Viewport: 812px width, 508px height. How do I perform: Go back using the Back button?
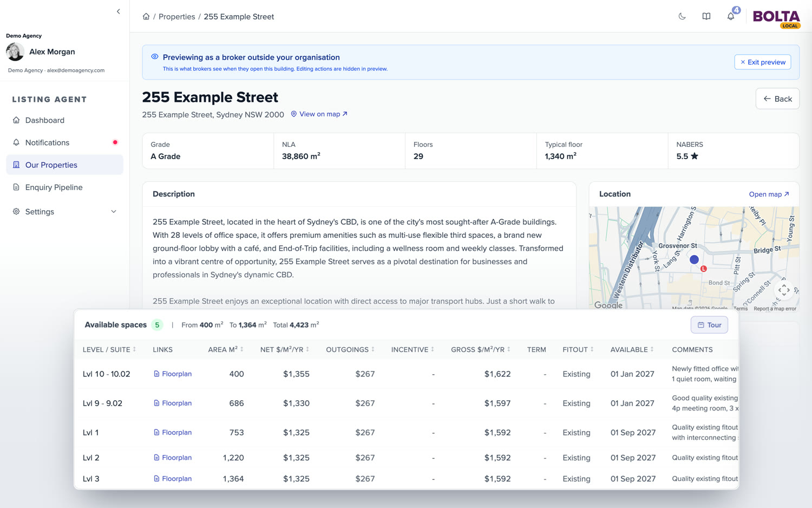coord(777,99)
